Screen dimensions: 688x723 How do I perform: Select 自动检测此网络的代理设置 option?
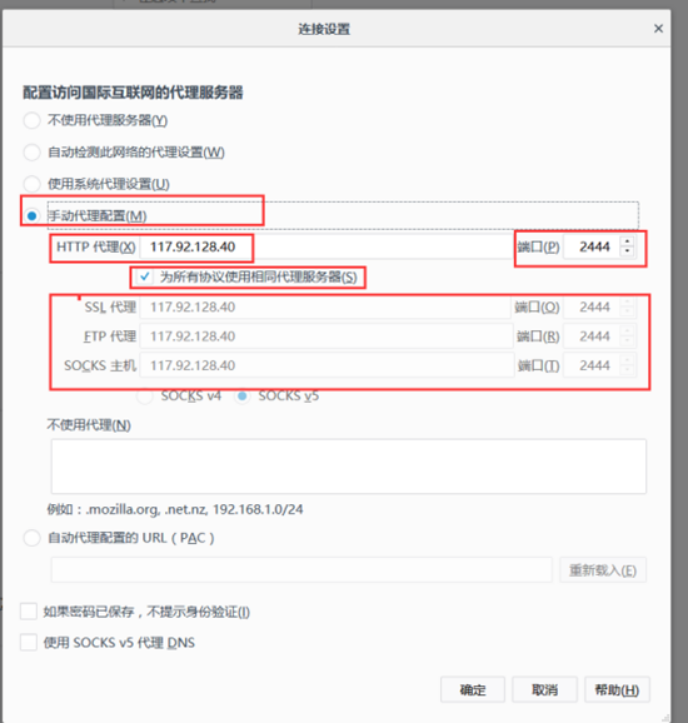(x=32, y=153)
